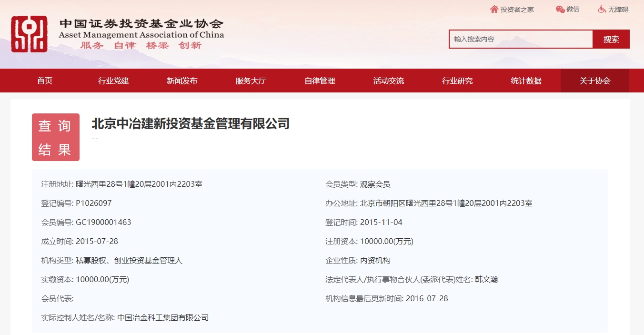Viewport: 644px width, 335px height.
Task: Open the 自律管理 menu
Action: [x=320, y=81]
